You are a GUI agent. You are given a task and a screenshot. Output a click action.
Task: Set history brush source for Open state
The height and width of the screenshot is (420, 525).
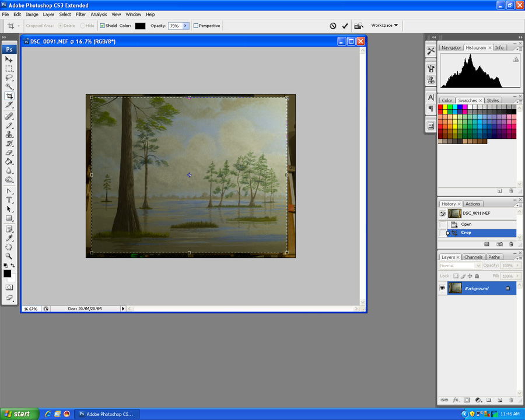point(443,225)
